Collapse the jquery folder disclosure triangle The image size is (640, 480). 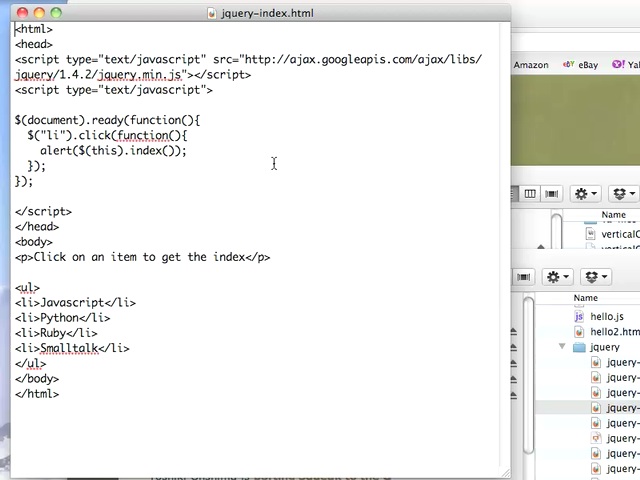point(562,347)
